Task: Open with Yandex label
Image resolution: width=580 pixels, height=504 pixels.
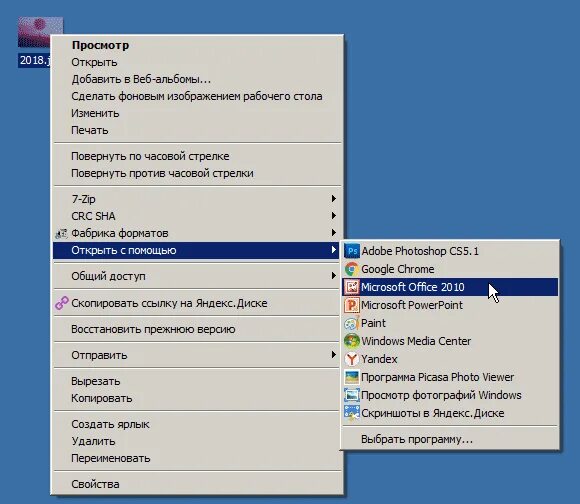Action: point(379,359)
